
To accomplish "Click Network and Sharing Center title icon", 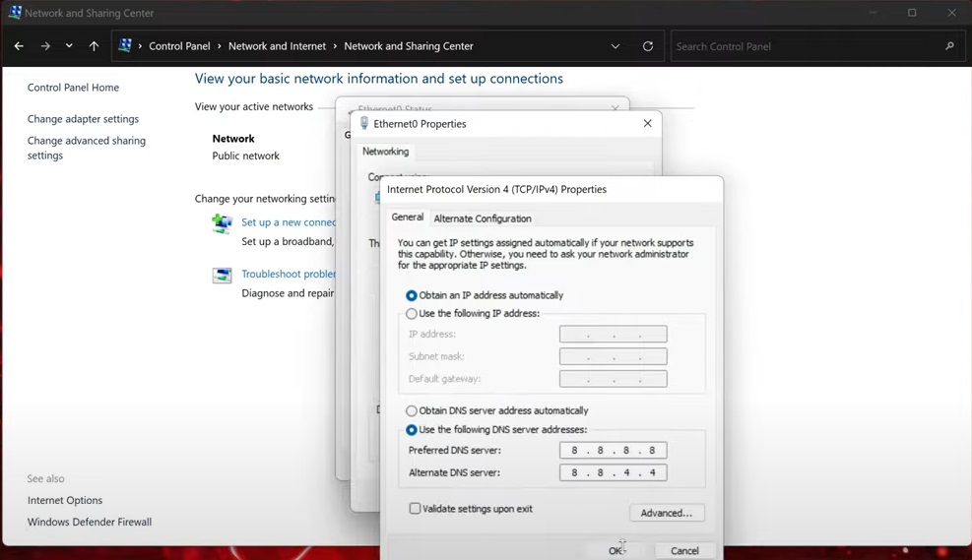I will pyautogui.click(x=14, y=13).
